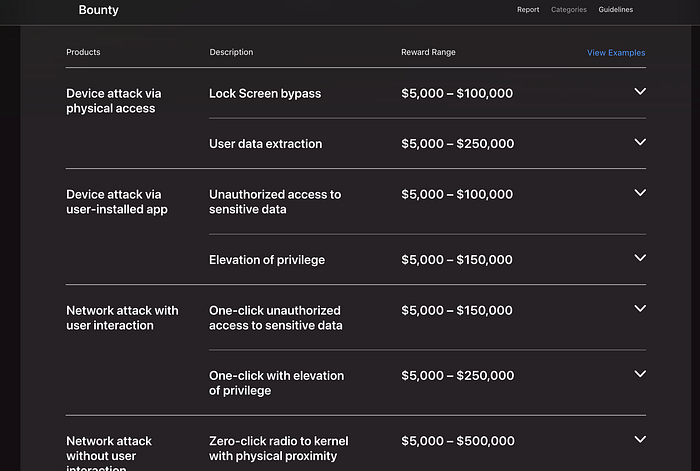Click the $5,000 – $500,000 reward range
This screenshot has width=700, height=471.
[x=458, y=441]
